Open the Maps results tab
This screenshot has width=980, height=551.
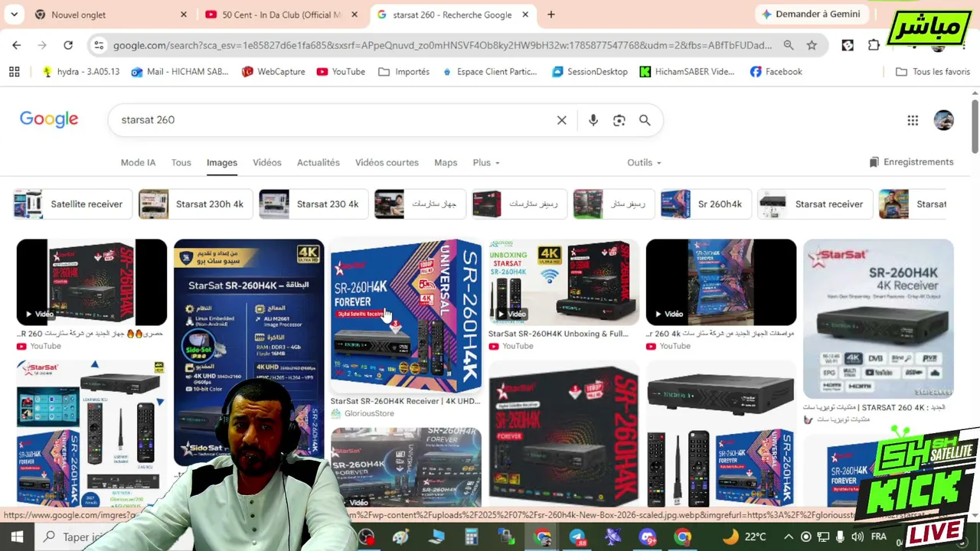point(446,162)
